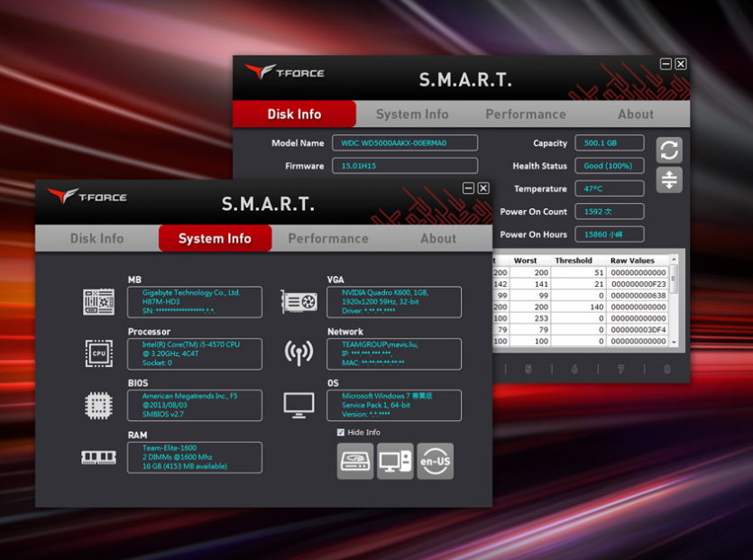Switch to Disk Info tab in front window
The height and width of the screenshot is (560, 753).
click(97, 238)
